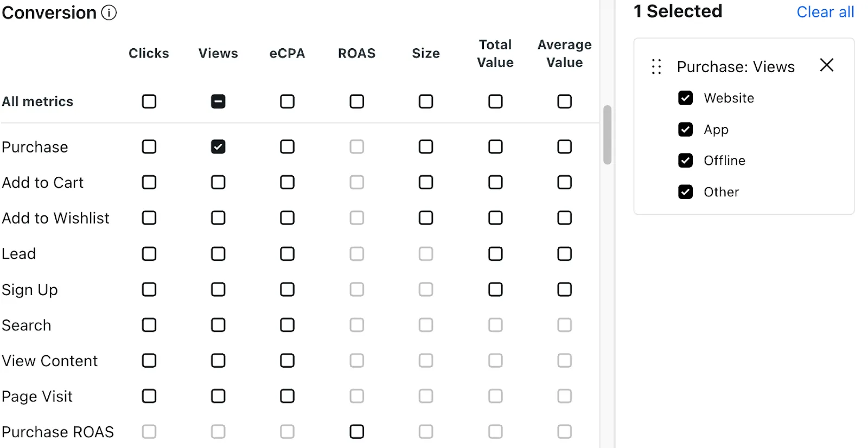Check Clicks for the Purchase row
This screenshot has height=448, width=868.
[x=149, y=146]
